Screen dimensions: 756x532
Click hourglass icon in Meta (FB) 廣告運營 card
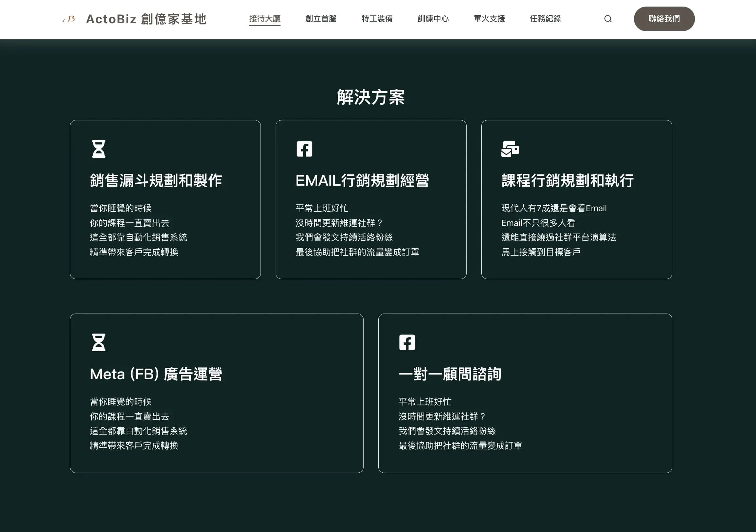point(98,342)
